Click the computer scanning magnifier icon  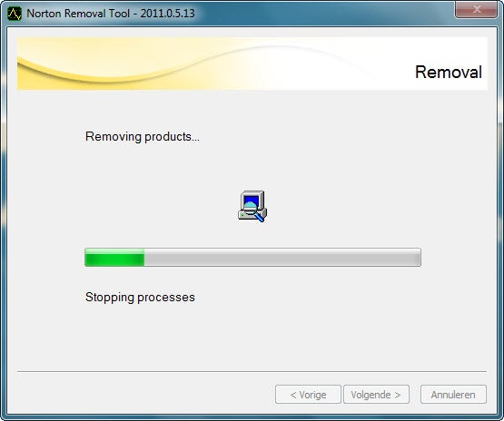[x=252, y=207]
